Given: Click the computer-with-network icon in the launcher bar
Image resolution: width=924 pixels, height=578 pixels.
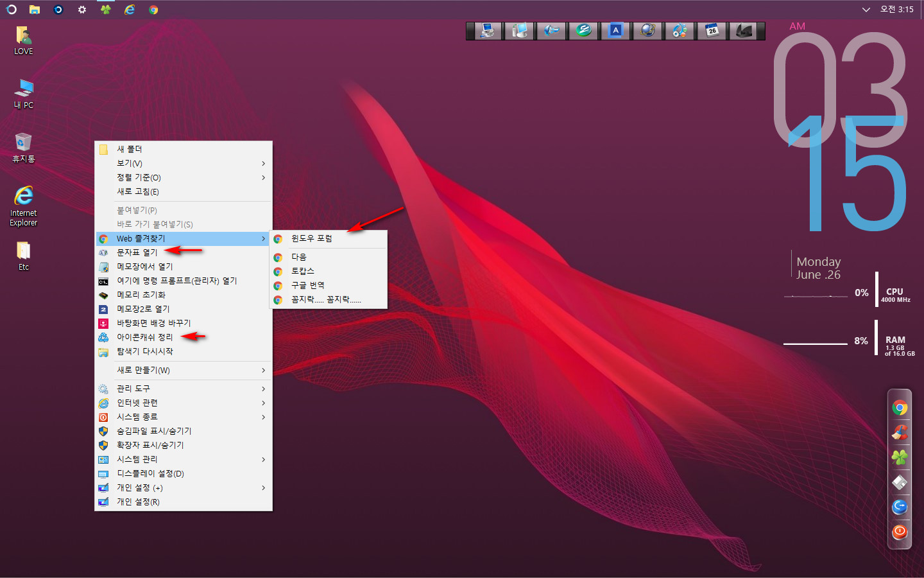Looking at the screenshot, I should (487, 31).
